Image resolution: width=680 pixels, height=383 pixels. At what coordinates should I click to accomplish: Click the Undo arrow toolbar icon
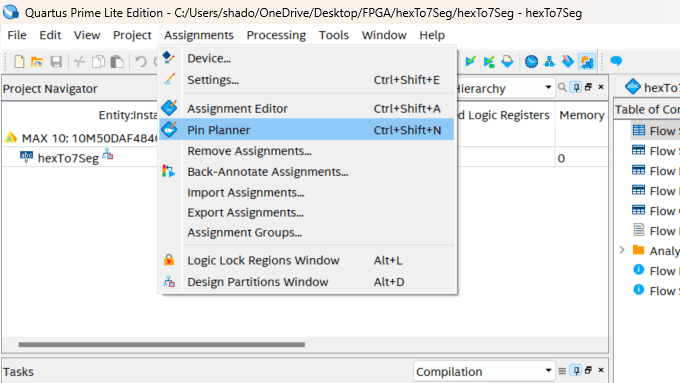point(141,62)
